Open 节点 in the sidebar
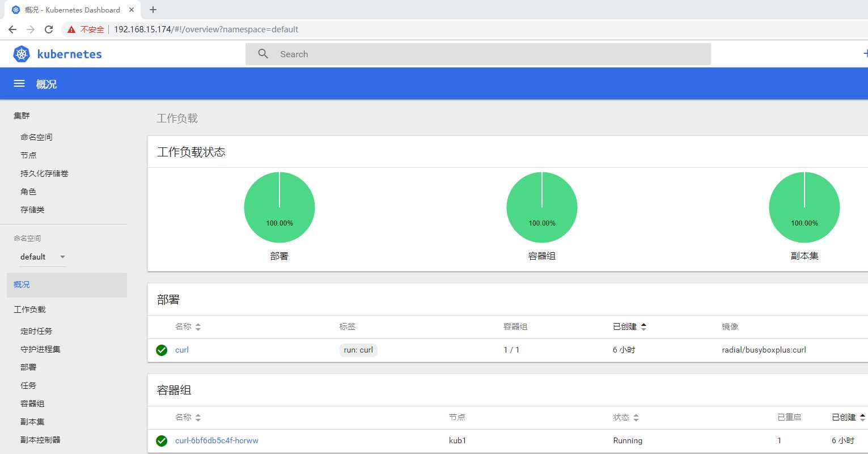 [28, 155]
